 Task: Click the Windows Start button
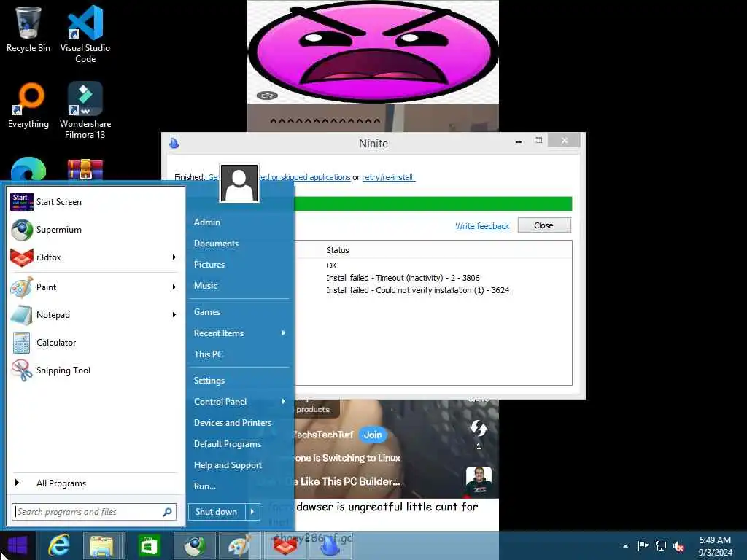pos(18,545)
